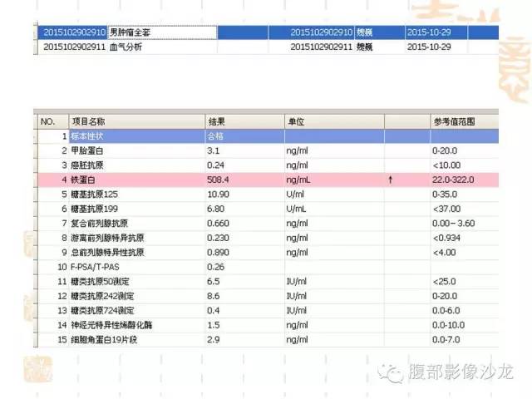The image size is (532, 399).
Task: Select the 血气分析 test order row
Action: pos(268,47)
